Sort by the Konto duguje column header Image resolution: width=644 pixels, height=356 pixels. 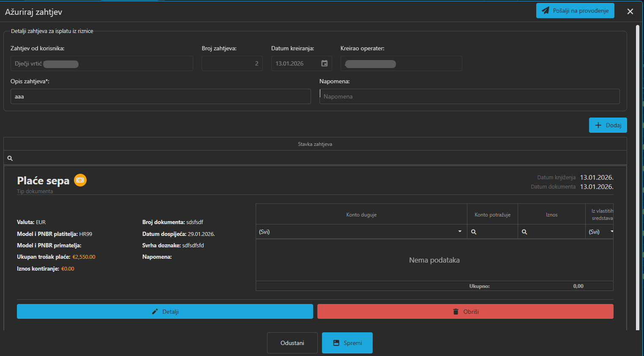click(x=361, y=215)
